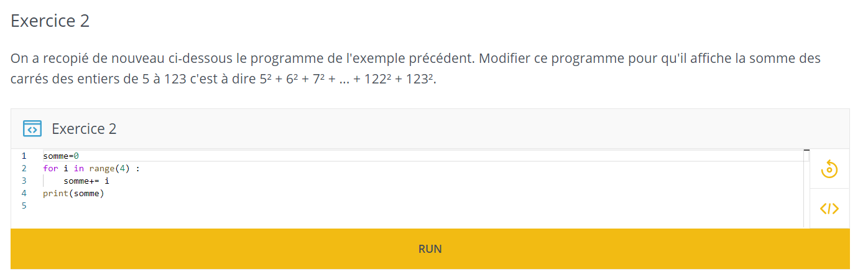The width and height of the screenshot is (868, 279).
Task: Click the reset code circular arrow icon
Action: pyautogui.click(x=829, y=169)
